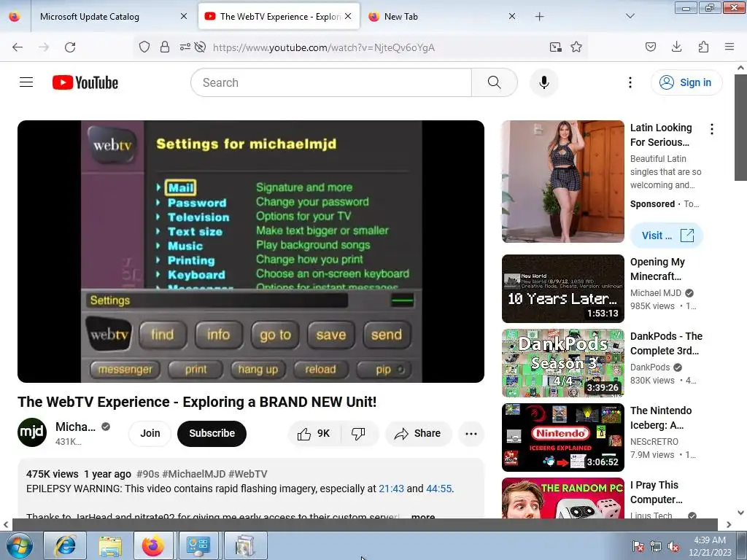Image resolution: width=747 pixels, height=560 pixels.
Task: Search with your voice microphone button
Action: [x=544, y=82]
